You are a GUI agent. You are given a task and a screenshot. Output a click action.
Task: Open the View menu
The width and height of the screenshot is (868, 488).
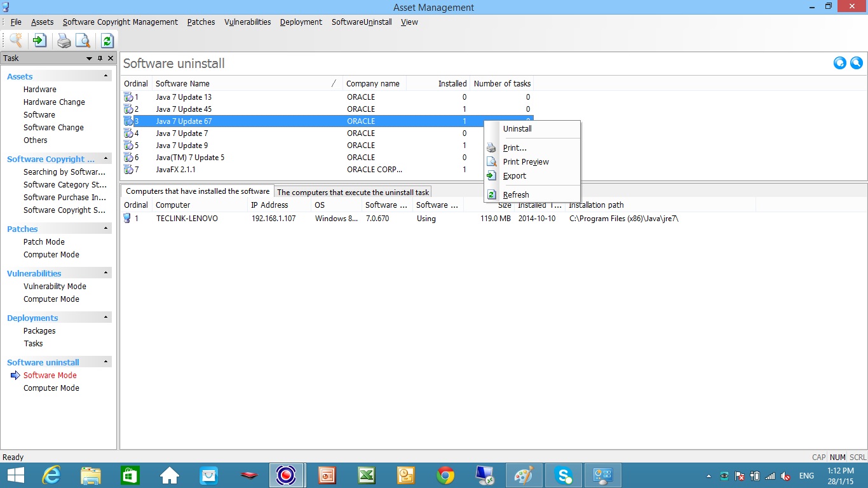click(x=409, y=22)
